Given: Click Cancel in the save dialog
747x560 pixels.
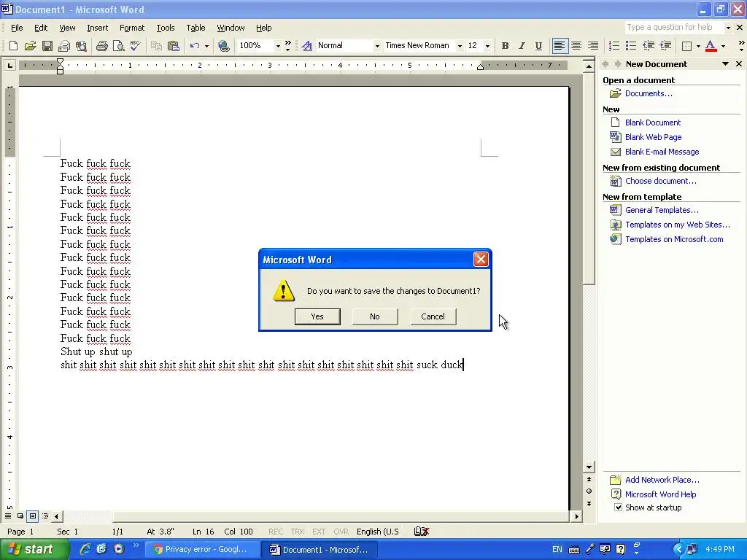Looking at the screenshot, I should tap(433, 316).
